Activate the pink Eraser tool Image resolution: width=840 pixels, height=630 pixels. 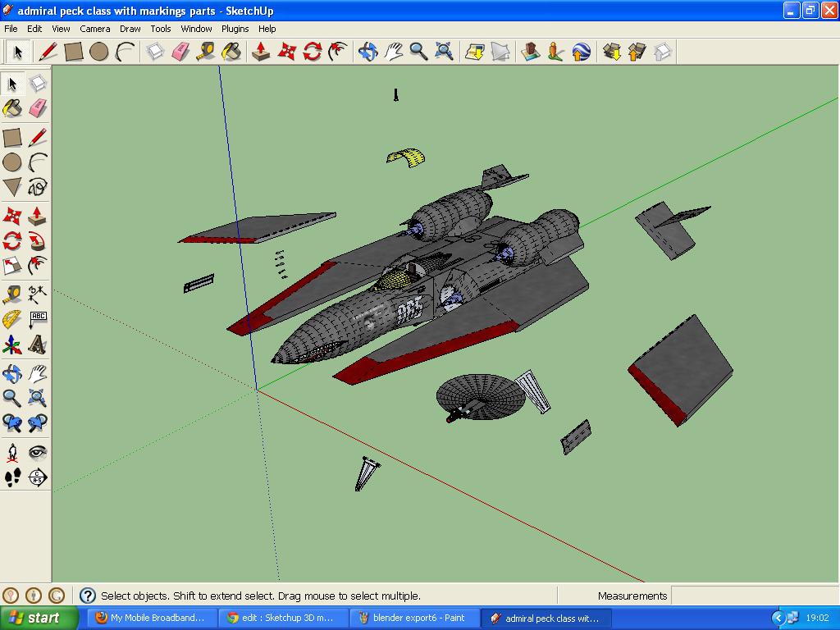pyautogui.click(x=36, y=107)
